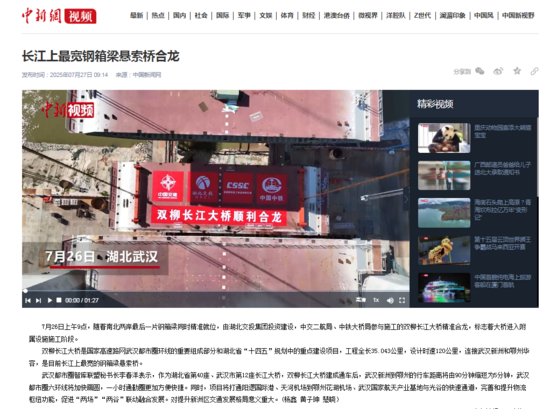The width and height of the screenshot is (550, 409).
Task: Open the lake aerial video title link
Action: [502, 209]
